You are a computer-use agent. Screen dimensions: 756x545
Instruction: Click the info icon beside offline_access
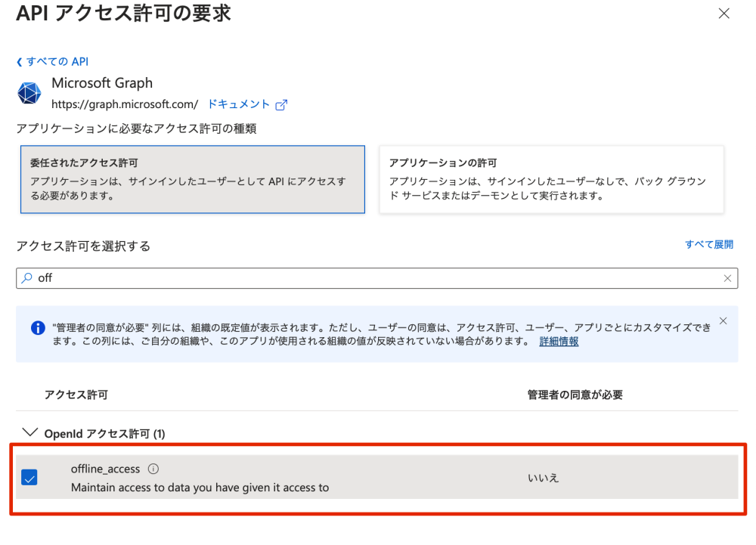[x=153, y=469]
